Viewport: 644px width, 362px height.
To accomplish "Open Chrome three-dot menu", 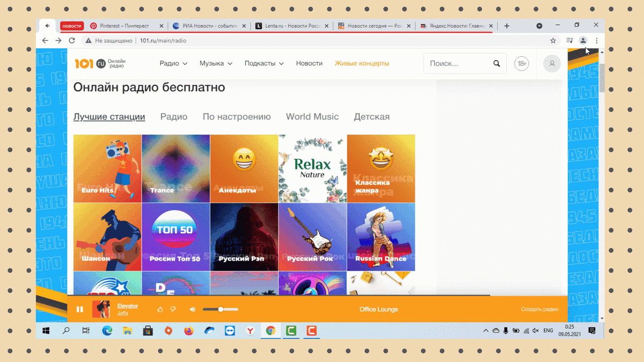I will tap(596, 41).
